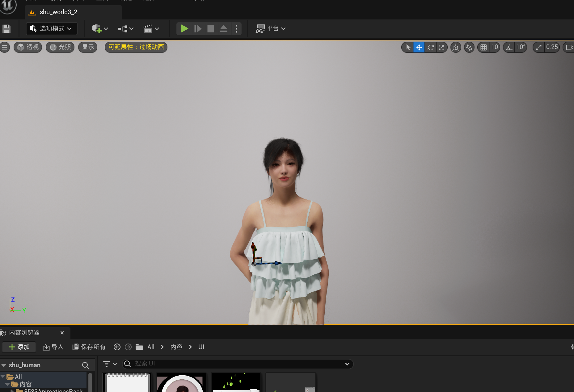Expand breadcrumb arrow after All
The height and width of the screenshot is (392, 574).
(x=162, y=347)
